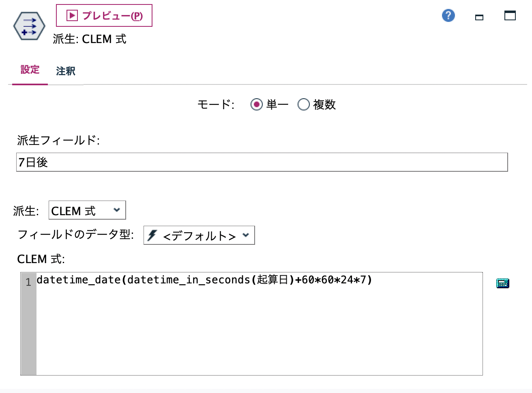
Task: Expand the chevron on the <デフォルト> selector
Action: 247,235
